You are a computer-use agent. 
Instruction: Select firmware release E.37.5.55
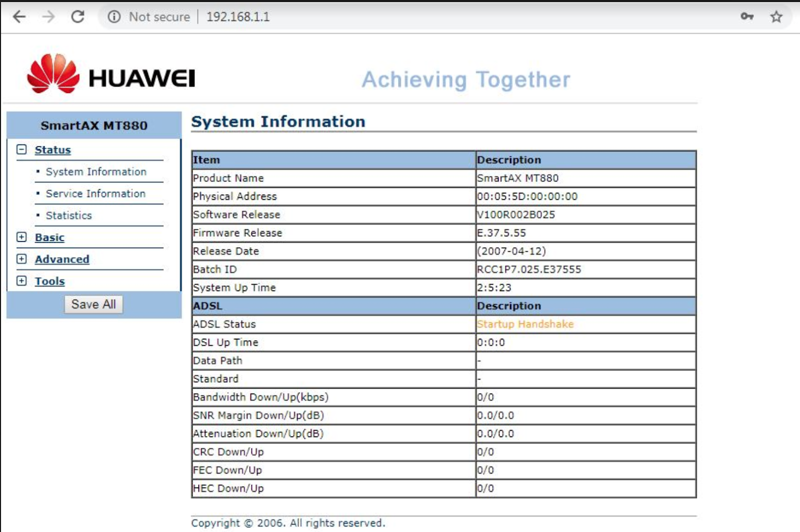(501, 233)
